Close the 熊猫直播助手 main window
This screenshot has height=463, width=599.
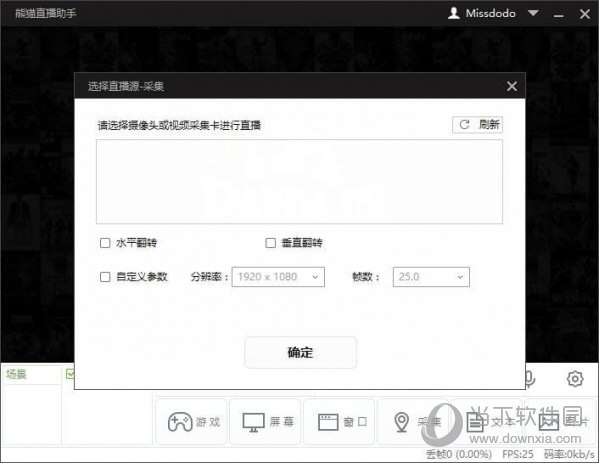click(584, 14)
